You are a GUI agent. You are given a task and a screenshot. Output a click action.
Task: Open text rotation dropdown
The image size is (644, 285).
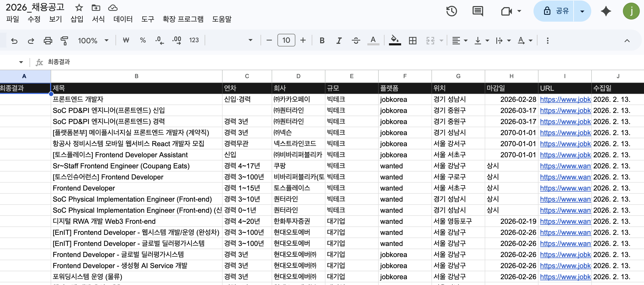[525, 41]
